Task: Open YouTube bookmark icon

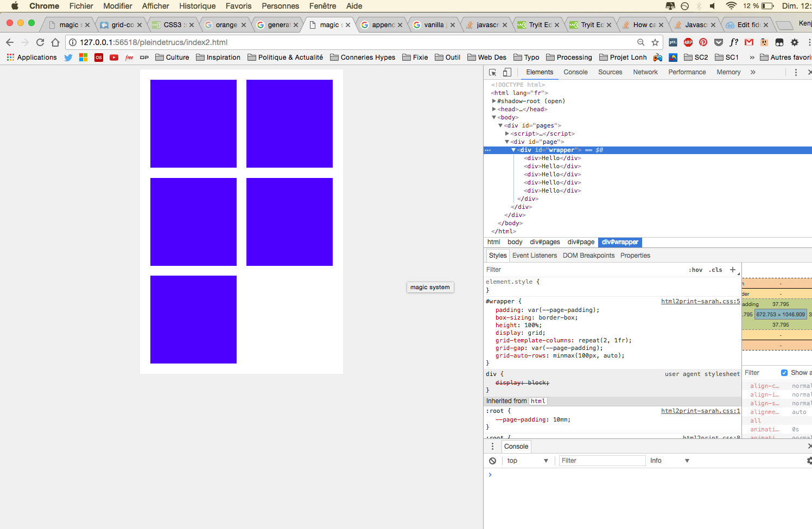Action: (x=114, y=58)
